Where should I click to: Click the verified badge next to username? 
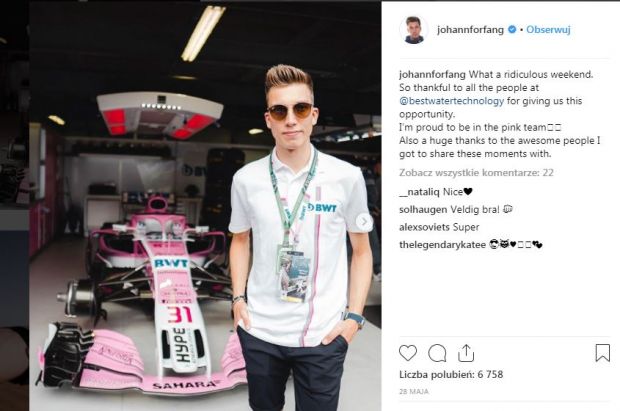click(x=512, y=30)
